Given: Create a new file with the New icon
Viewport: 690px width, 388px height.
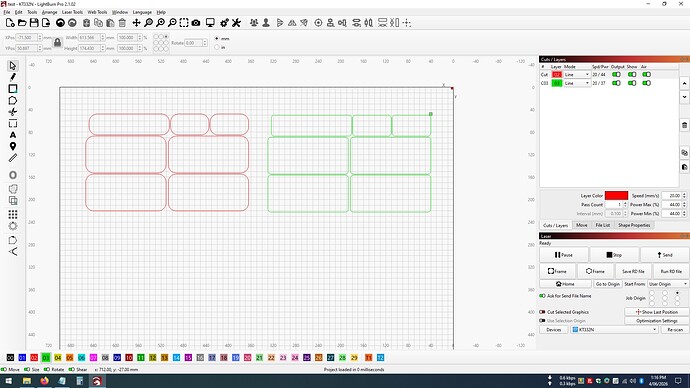Looking at the screenshot, I should click(10, 23).
